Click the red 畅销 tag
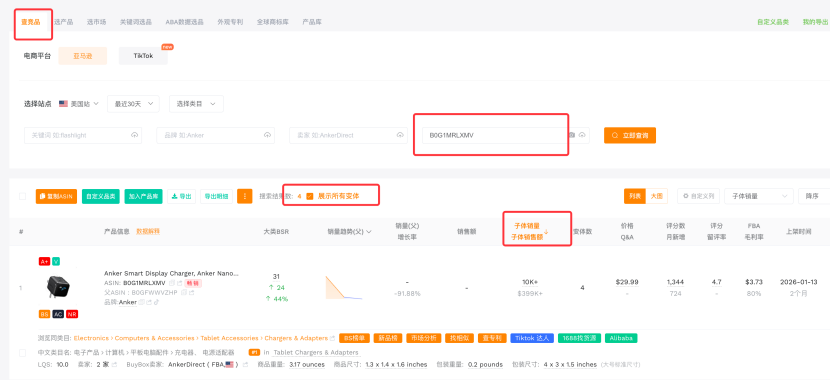The image size is (830, 380). click(193, 283)
